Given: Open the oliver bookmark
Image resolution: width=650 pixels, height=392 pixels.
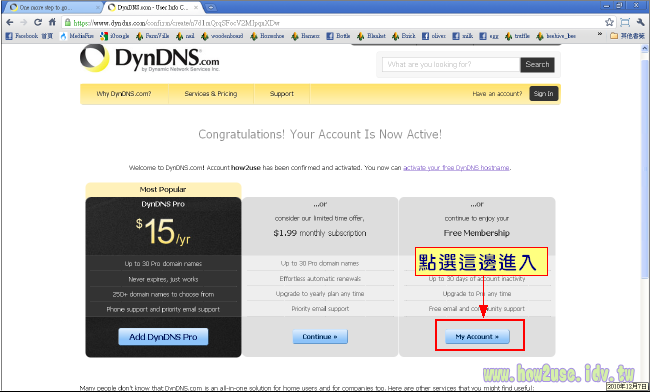Looking at the screenshot, I should (x=434, y=36).
